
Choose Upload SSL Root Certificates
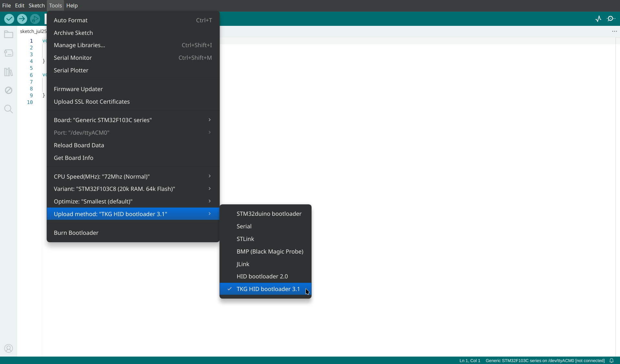133,102
